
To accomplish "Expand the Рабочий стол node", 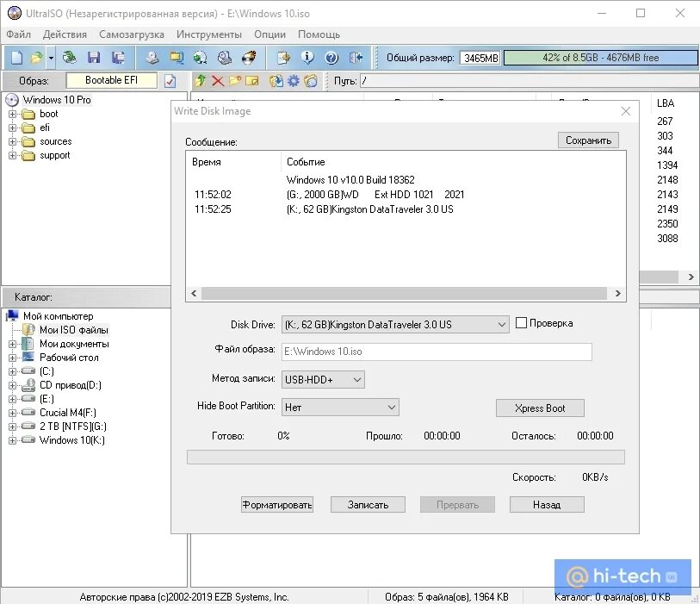I will coord(13,358).
